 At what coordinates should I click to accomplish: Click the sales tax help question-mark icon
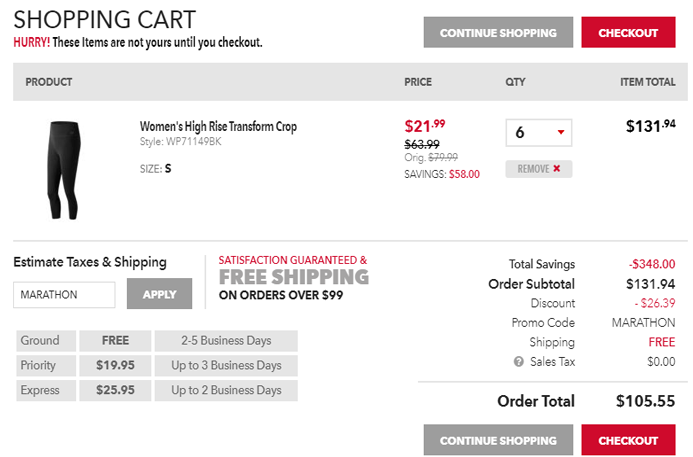coord(519,362)
